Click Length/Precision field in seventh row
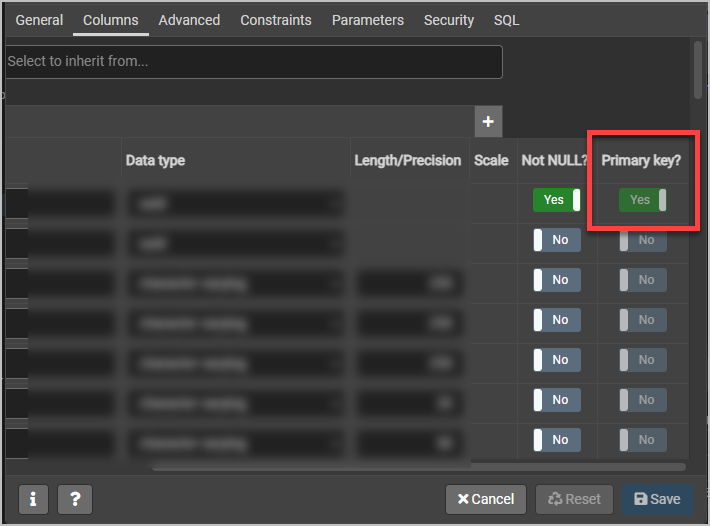Screen dimensions: 710x526 tap(410, 443)
